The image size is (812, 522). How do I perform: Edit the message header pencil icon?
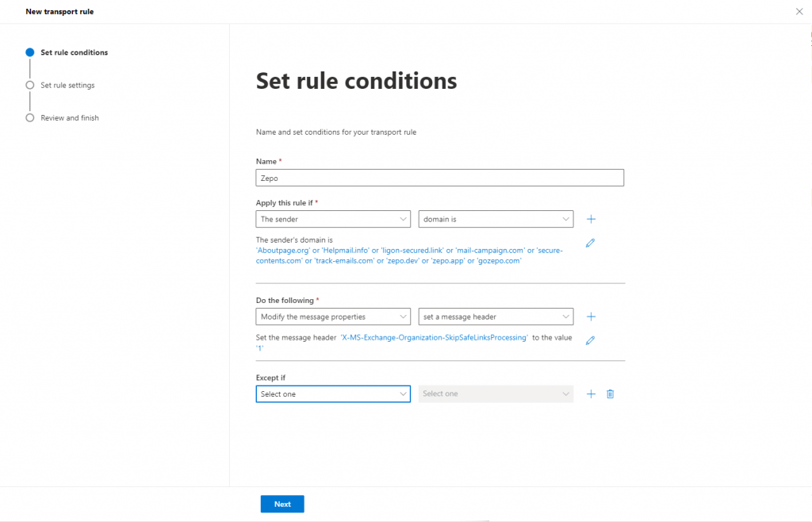pyautogui.click(x=590, y=340)
